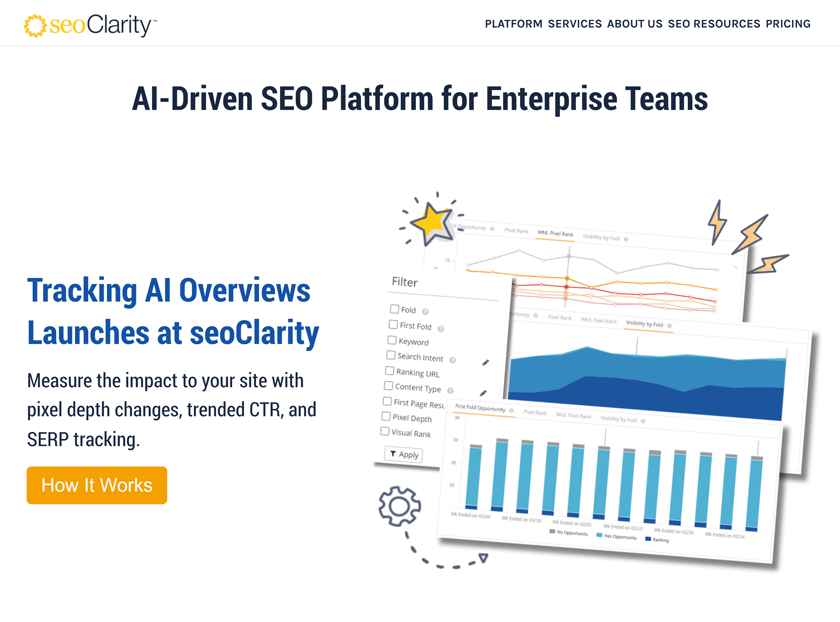Click the yellow star illustration
This screenshot has width=840, height=622.
(x=432, y=224)
